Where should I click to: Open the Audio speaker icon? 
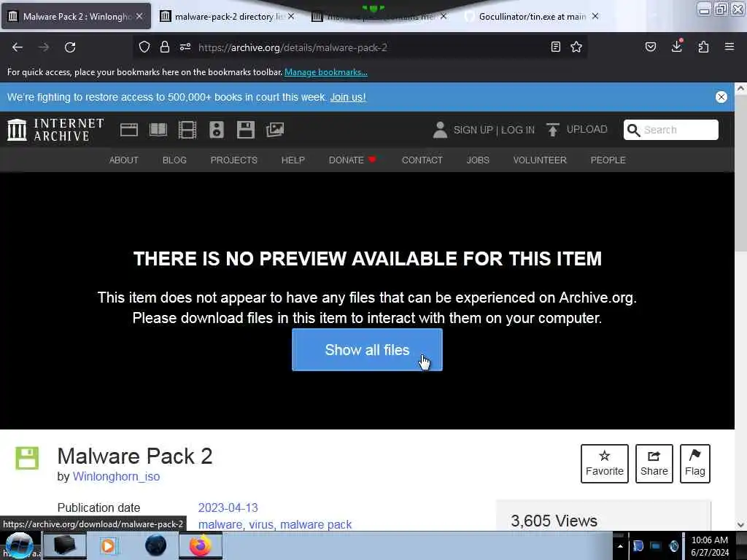click(x=216, y=130)
